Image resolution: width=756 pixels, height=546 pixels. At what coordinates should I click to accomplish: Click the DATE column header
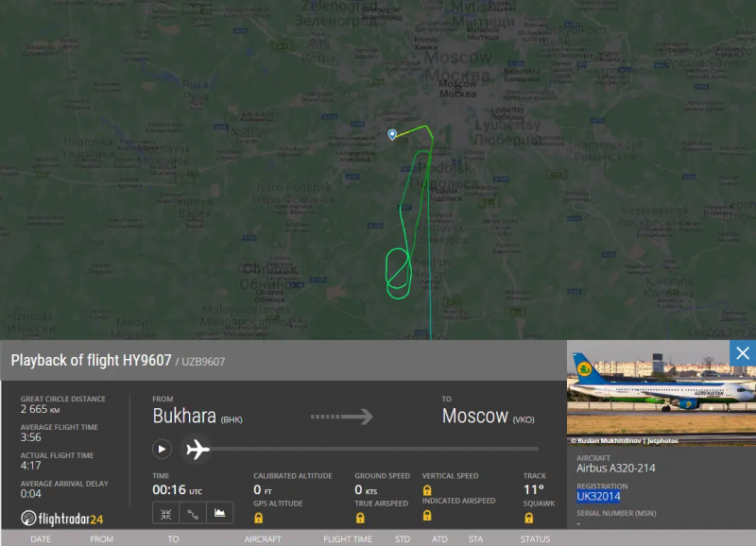[x=41, y=539]
